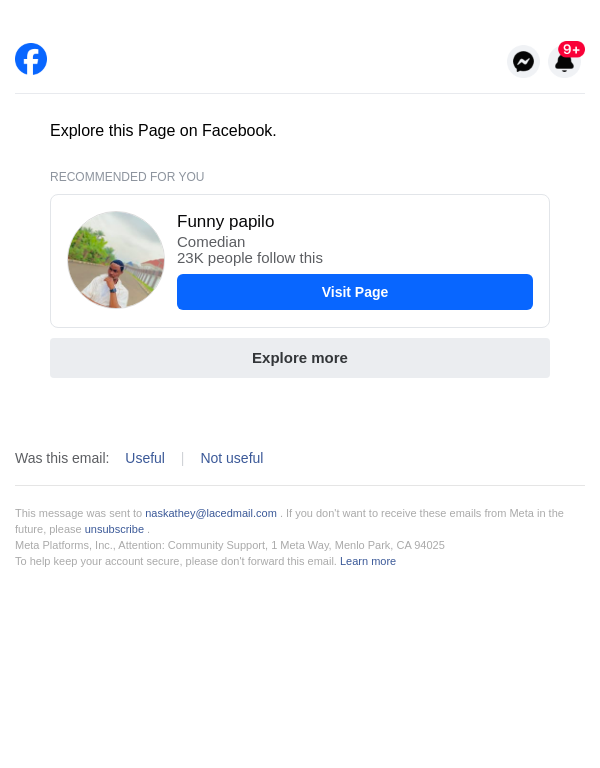The height and width of the screenshot is (768, 600).
Task: Click the Funny papilo page name
Action: coord(225,222)
